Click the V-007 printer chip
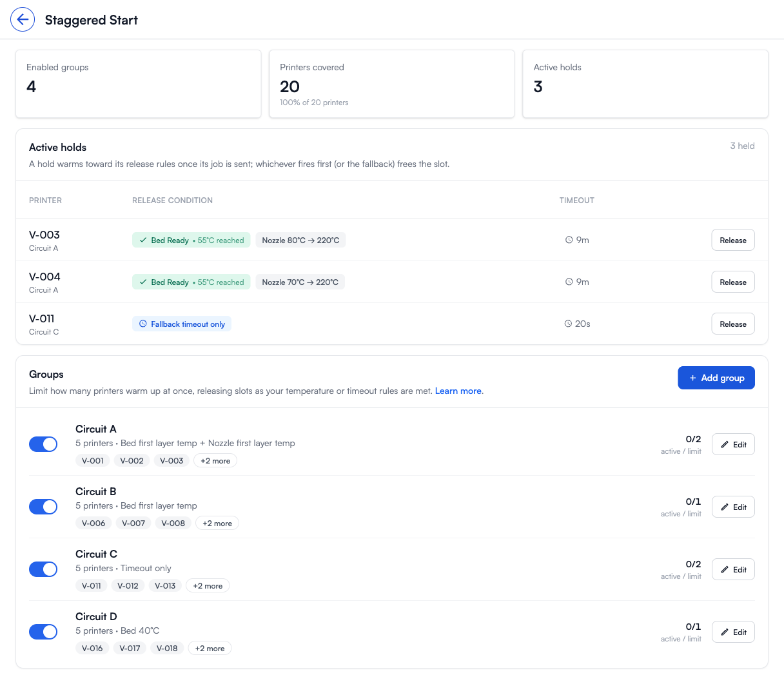784x684 pixels. tap(133, 523)
